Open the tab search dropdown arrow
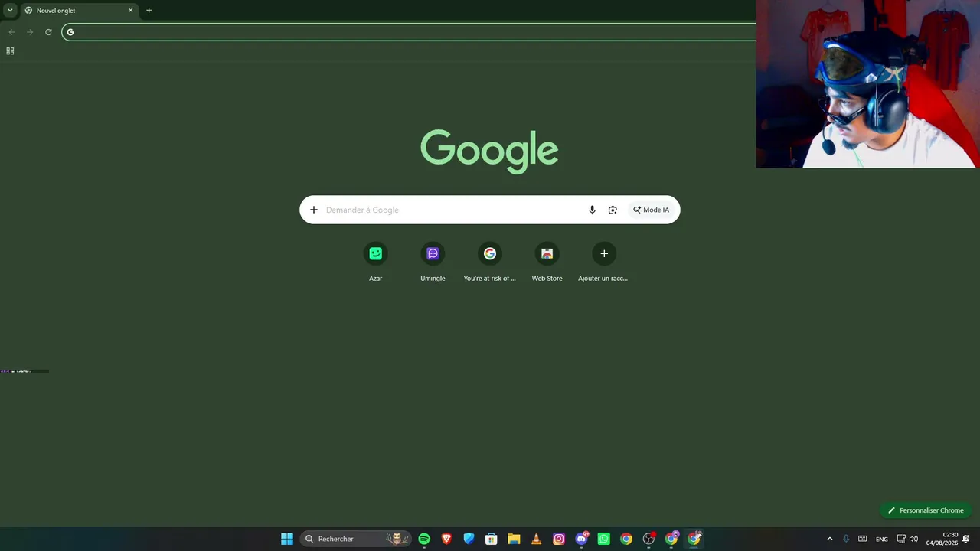The image size is (980, 551). [10, 10]
